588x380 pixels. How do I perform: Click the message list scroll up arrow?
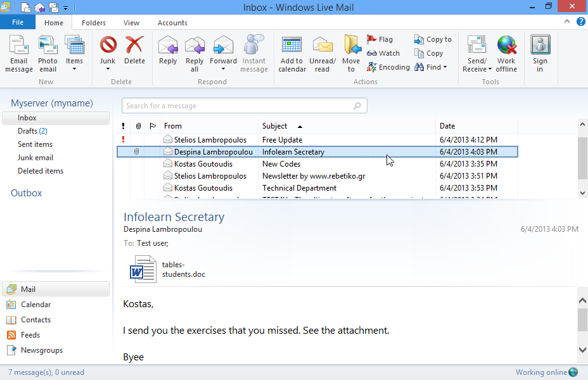click(582, 124)
